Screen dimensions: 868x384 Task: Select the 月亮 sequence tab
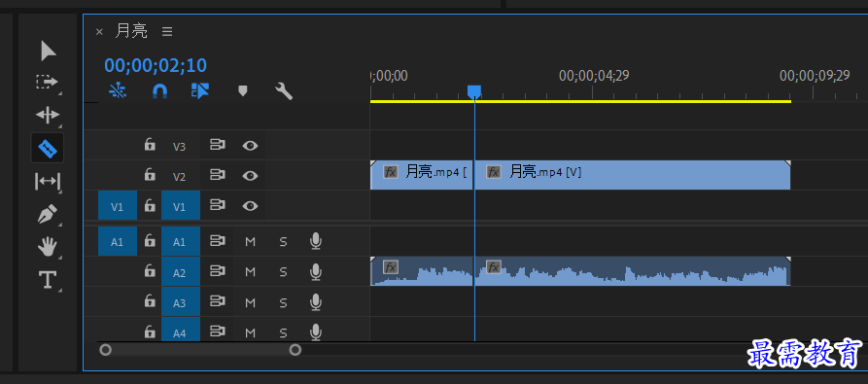tap(131, 31)
